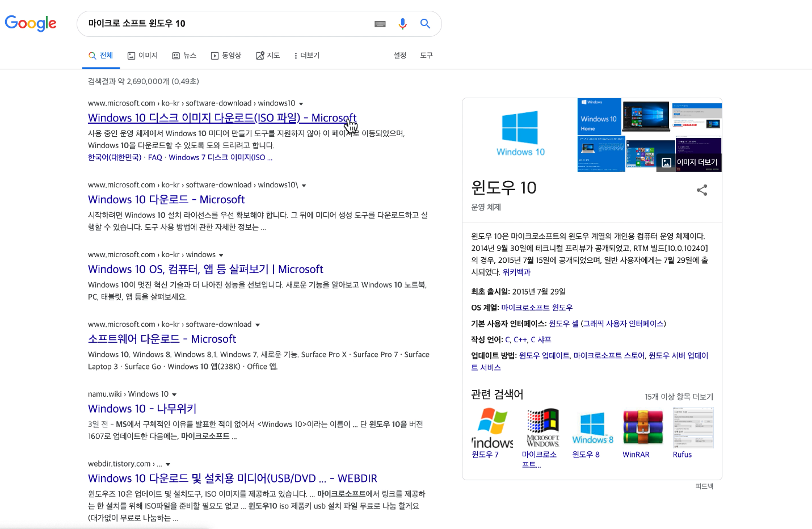The image size is (812, 529).
Task: Open the 더보기 menu
Action: [x=306, y=56]
